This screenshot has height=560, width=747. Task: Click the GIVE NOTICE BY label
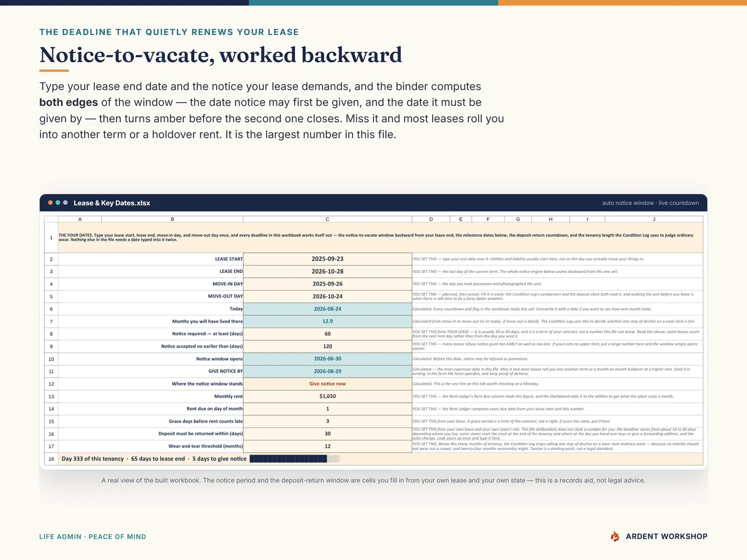click(x=226, y=371)
